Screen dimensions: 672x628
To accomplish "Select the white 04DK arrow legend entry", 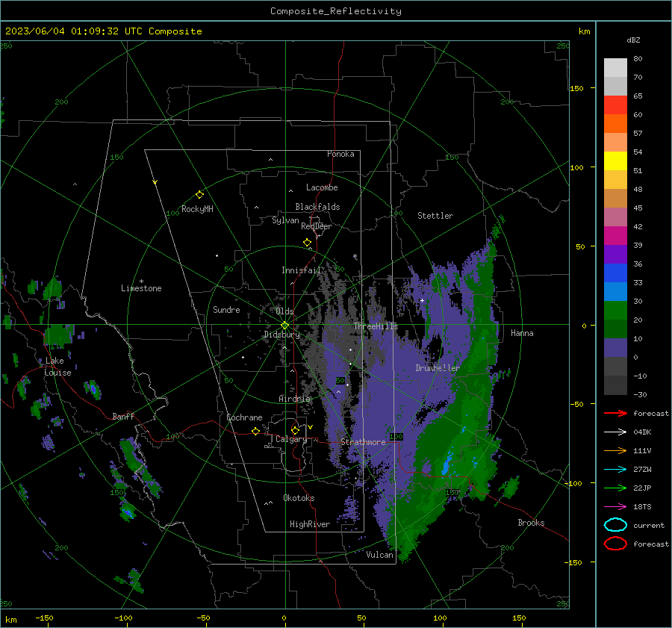I will 615,432.
